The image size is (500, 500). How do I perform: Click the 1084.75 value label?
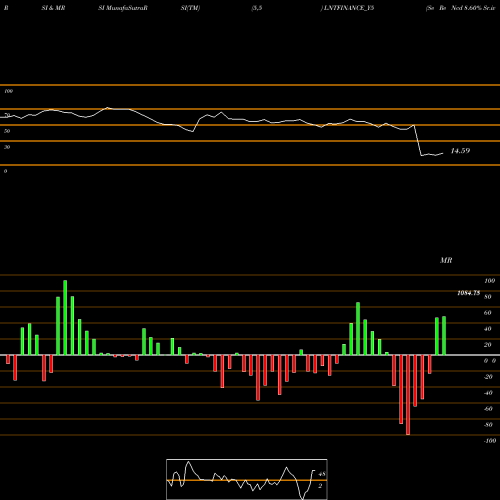click(x=468, y=293)
